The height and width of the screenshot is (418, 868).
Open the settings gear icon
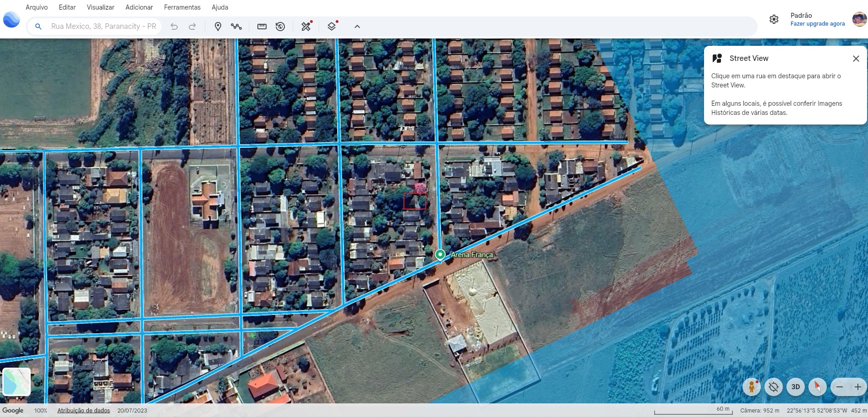click(x=774, y=19)
